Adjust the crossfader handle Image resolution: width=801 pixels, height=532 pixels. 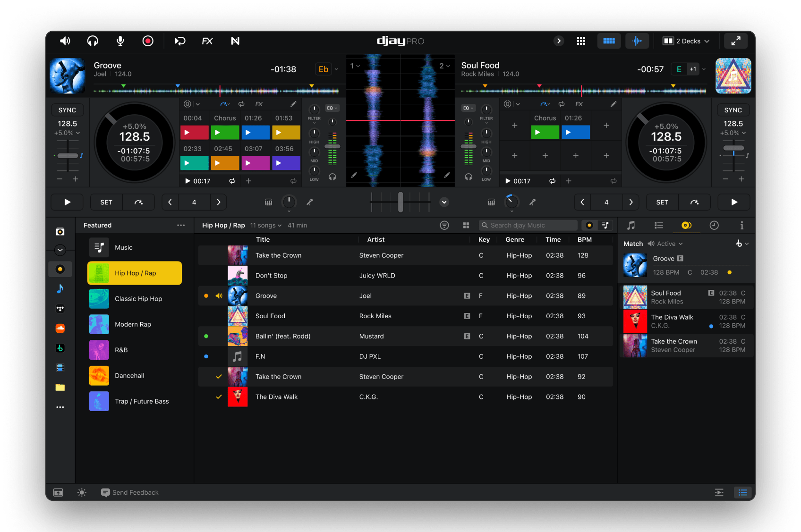coord(400,202)
